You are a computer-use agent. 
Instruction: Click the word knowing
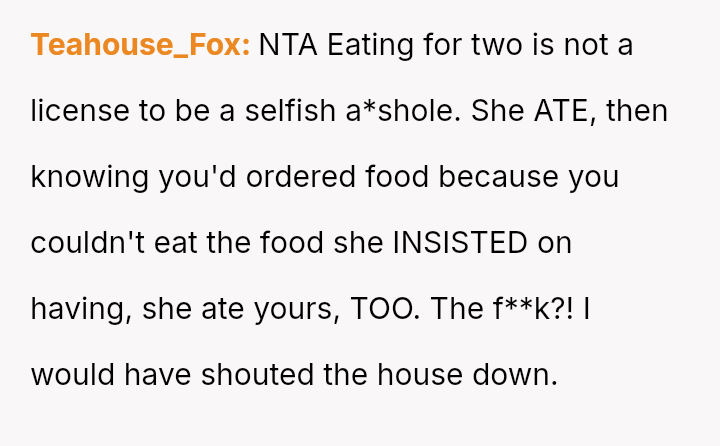tap(90, 177)
